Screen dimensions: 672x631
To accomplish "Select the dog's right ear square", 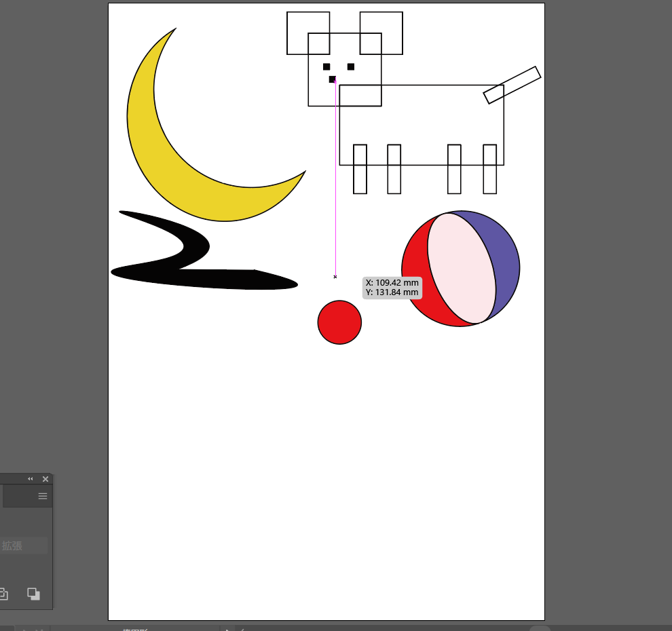I will tap(392, 22).
